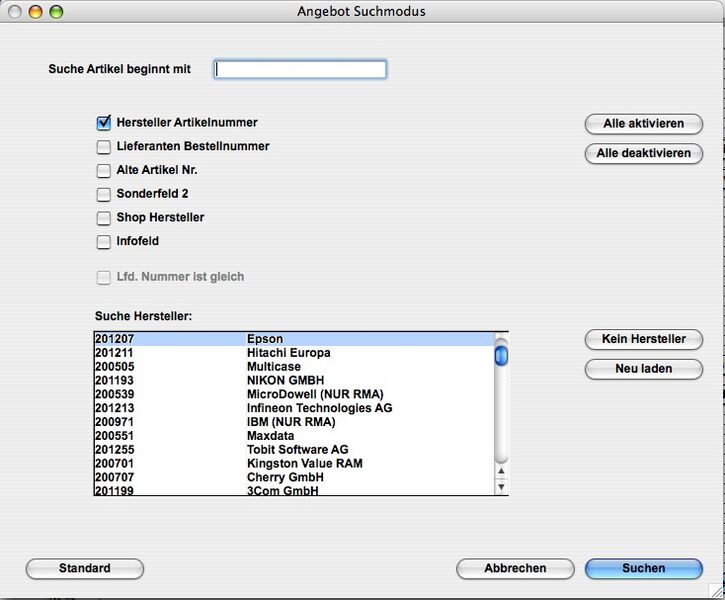The image size is (725, 600).
Task: Click the Suche Artikel text field
Action: (300, 69)
